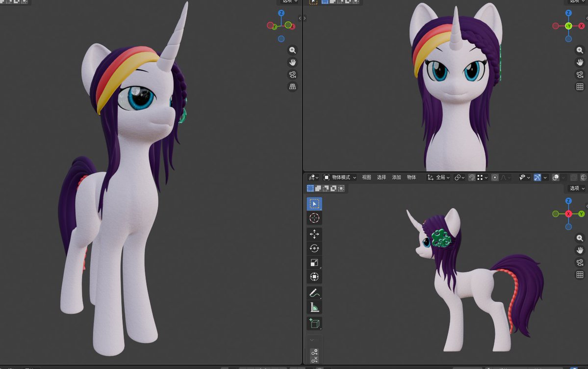Select the Rotate tool

coord(314,248)
